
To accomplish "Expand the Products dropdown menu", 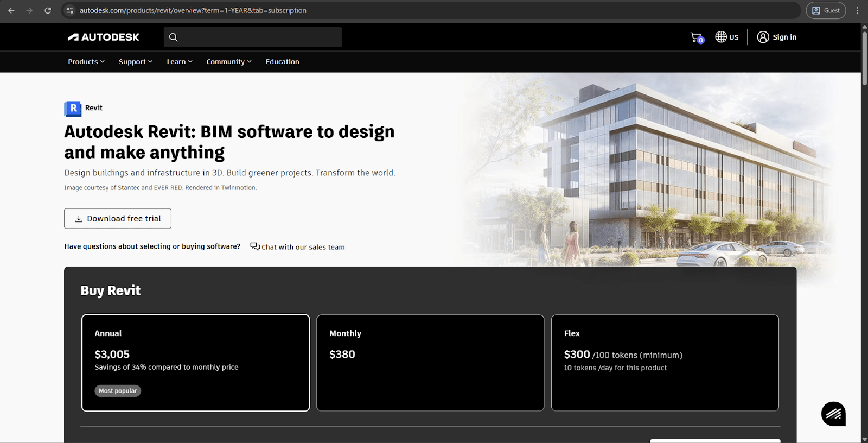I will (86, 62).
